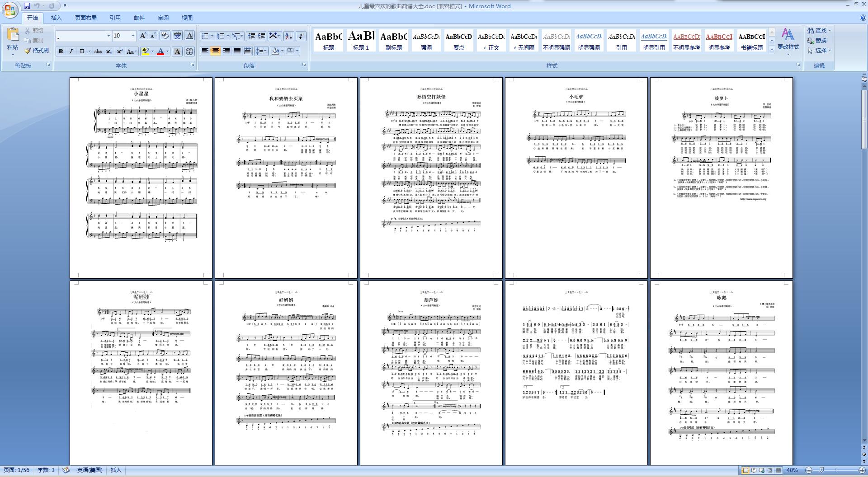868x477 pixels.
Task: Apply character border to text
Action: [x=189, y=36]
